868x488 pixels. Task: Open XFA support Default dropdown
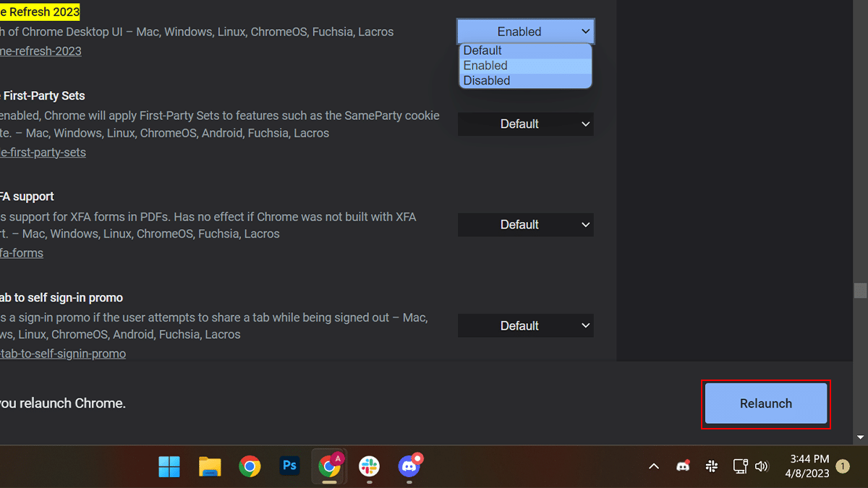[x=525, y=225]
